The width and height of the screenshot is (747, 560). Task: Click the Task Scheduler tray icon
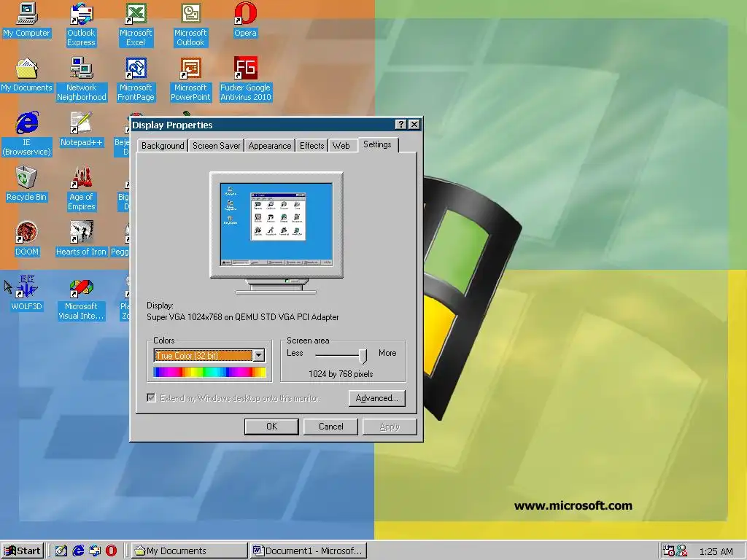(x=668, y=551)
